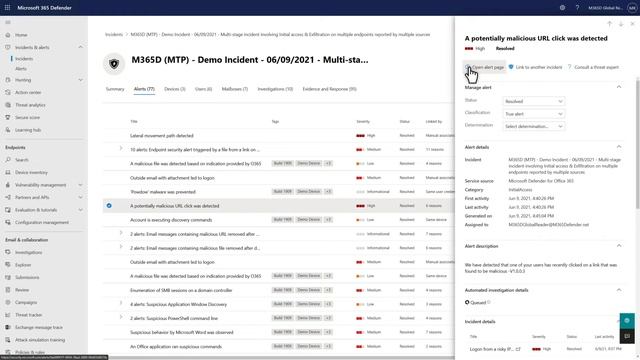Open the Select determination dropdown
This screenshot has height=360, width=640.
[533, 127]
